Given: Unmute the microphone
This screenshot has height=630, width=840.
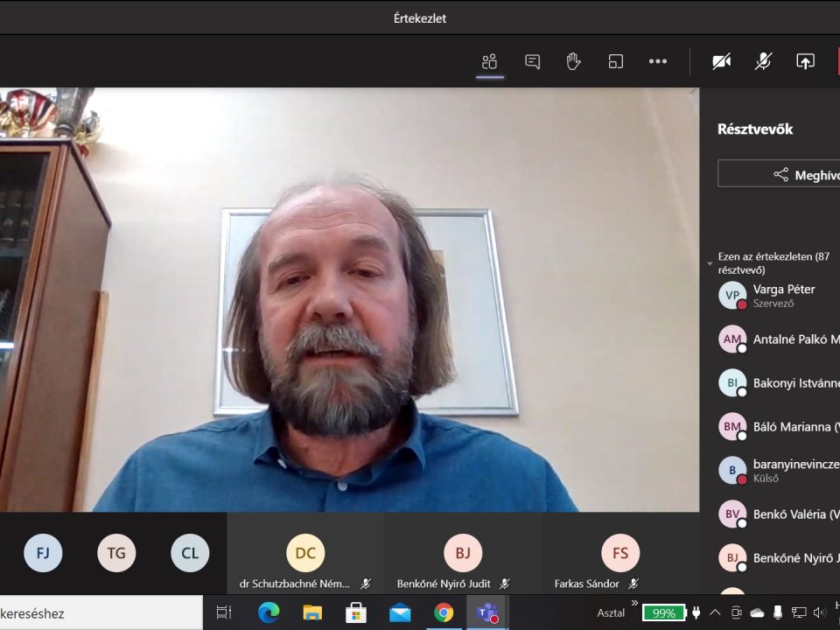Looking at the screenshot, I should (x=763, y=61).
